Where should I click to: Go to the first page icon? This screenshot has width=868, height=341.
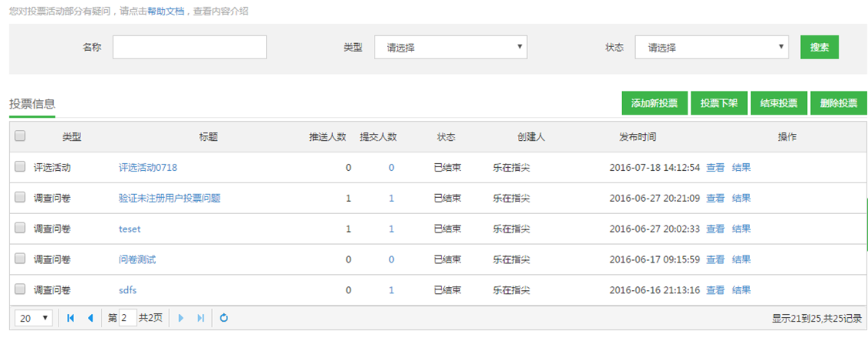pos(71,318)
